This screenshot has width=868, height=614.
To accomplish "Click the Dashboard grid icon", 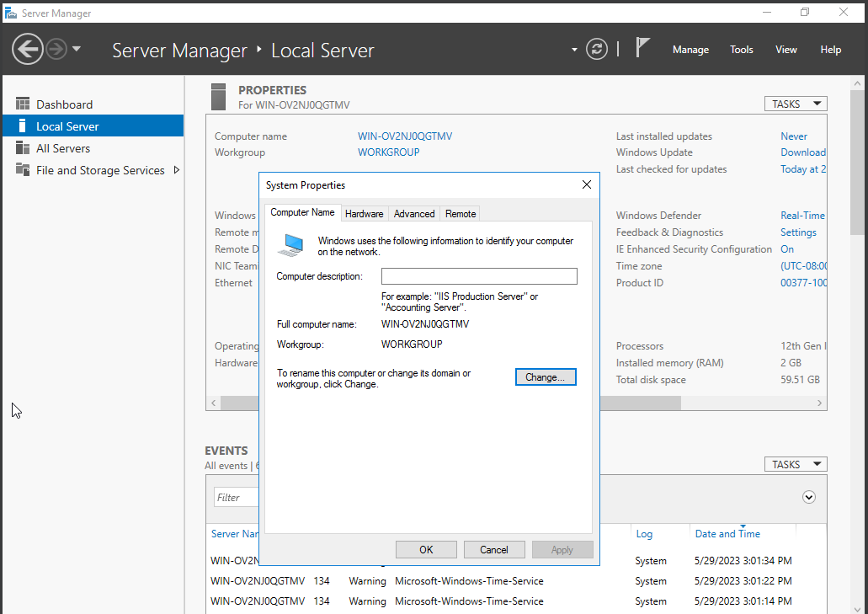I will [23, 104].
